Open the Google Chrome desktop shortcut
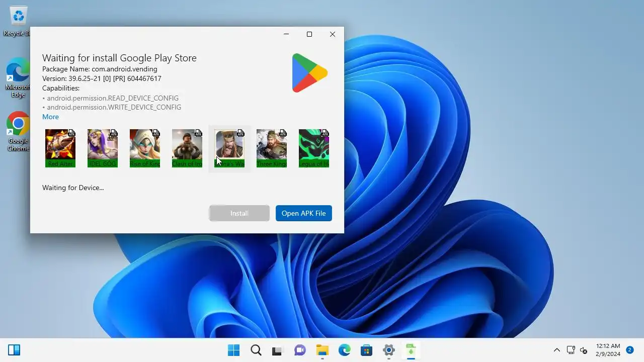644x362 pixels. pyautogui.click(x=18, y=131)
